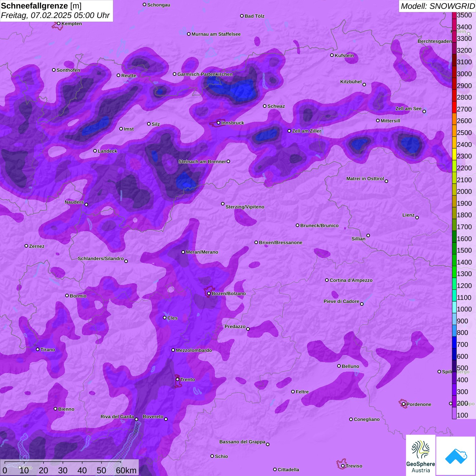476x476 pixels.
Task: Click the Landeck marker dot
Action: pyautogui.click(x=95, y=151)
